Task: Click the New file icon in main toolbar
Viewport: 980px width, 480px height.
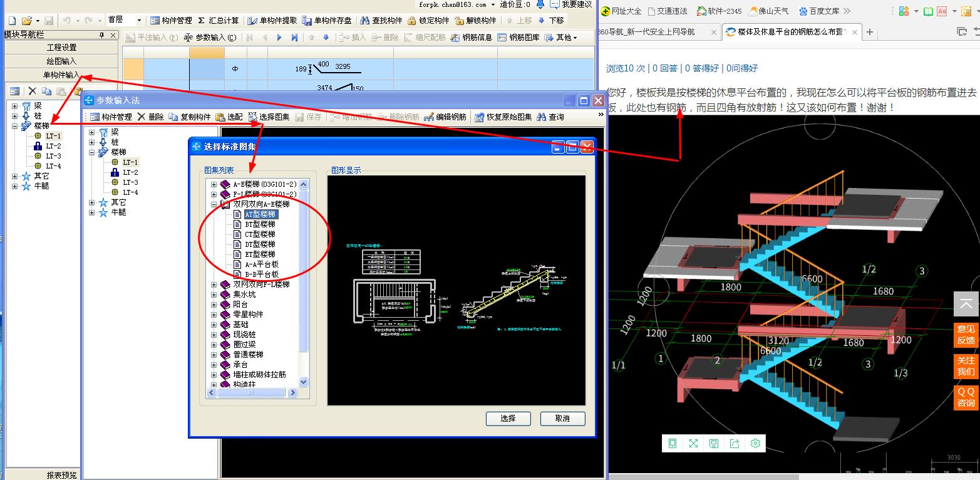Action: click(12, 21)
